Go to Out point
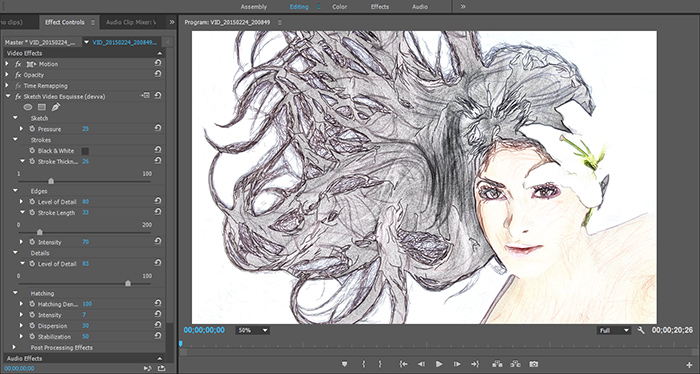 click(x=475, y=364)
